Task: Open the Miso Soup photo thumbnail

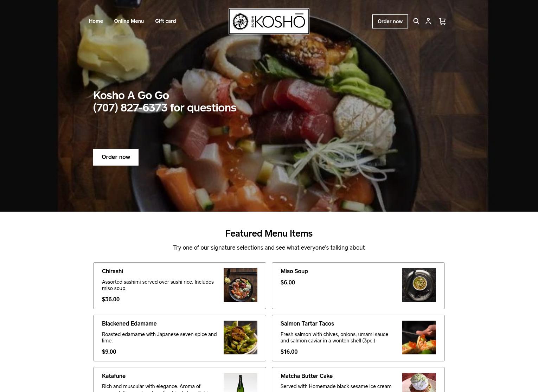Action: 419,285
